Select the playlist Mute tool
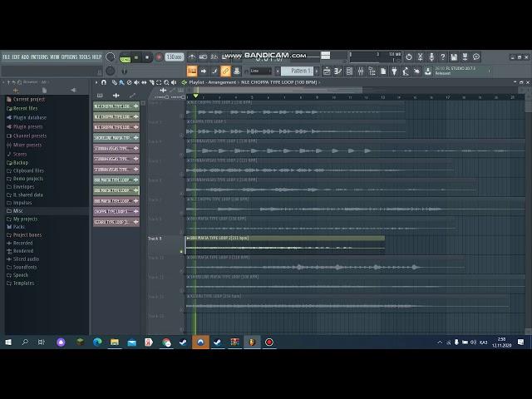 [136, 82]
